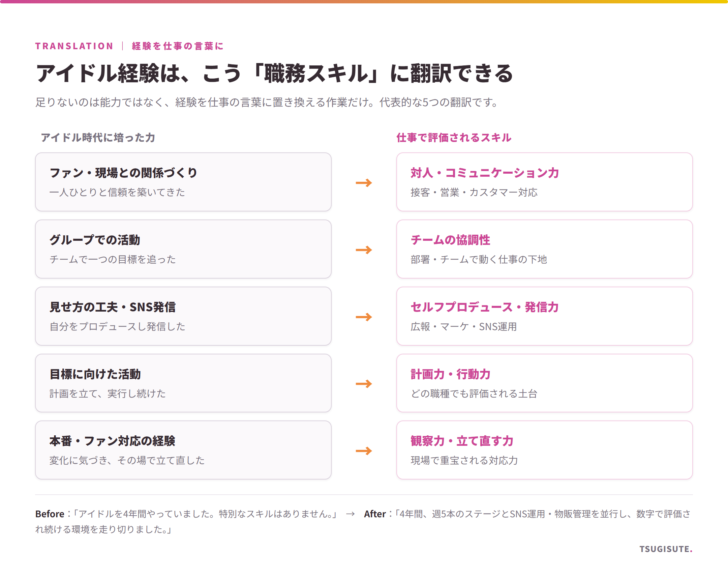Click the heading '見せ方の工夫・SNS発信'
Screen dimensions: 728x580
click(x=113, y=307)
